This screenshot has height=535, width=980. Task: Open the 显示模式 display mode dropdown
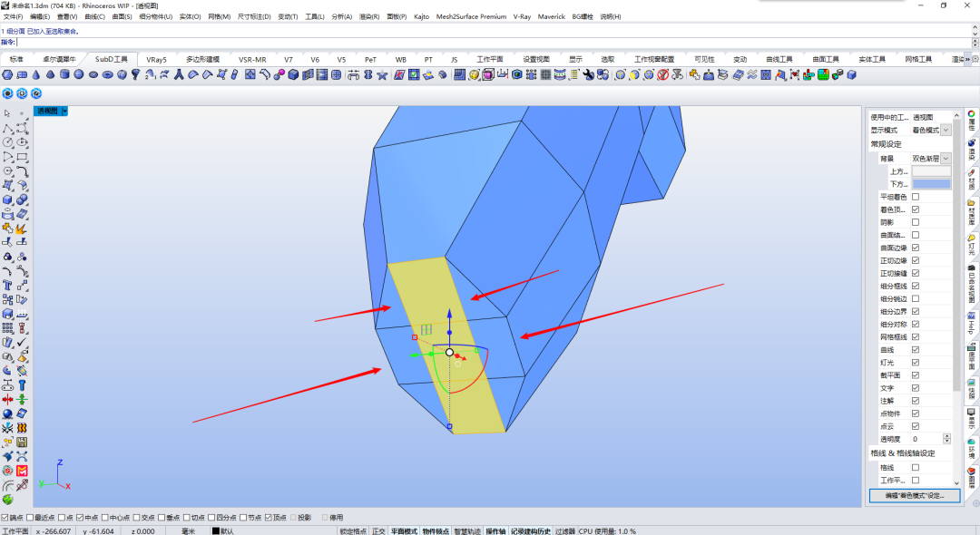(x=946, y=130)
